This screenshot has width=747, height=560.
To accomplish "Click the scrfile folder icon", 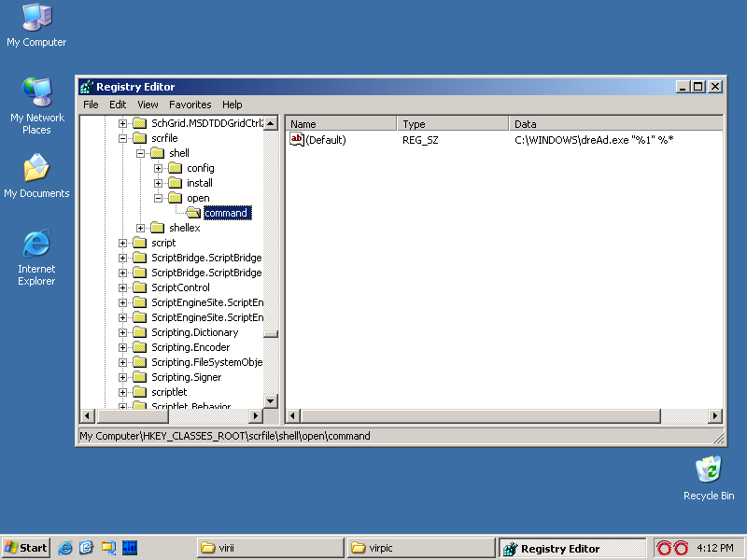I will coord(139,138).
